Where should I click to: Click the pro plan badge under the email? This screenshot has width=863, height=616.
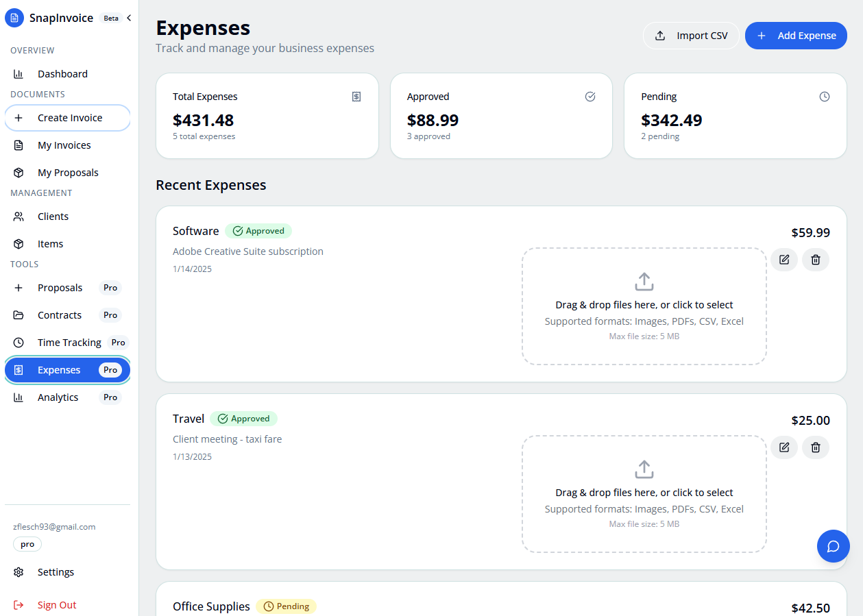coord(27,543)
